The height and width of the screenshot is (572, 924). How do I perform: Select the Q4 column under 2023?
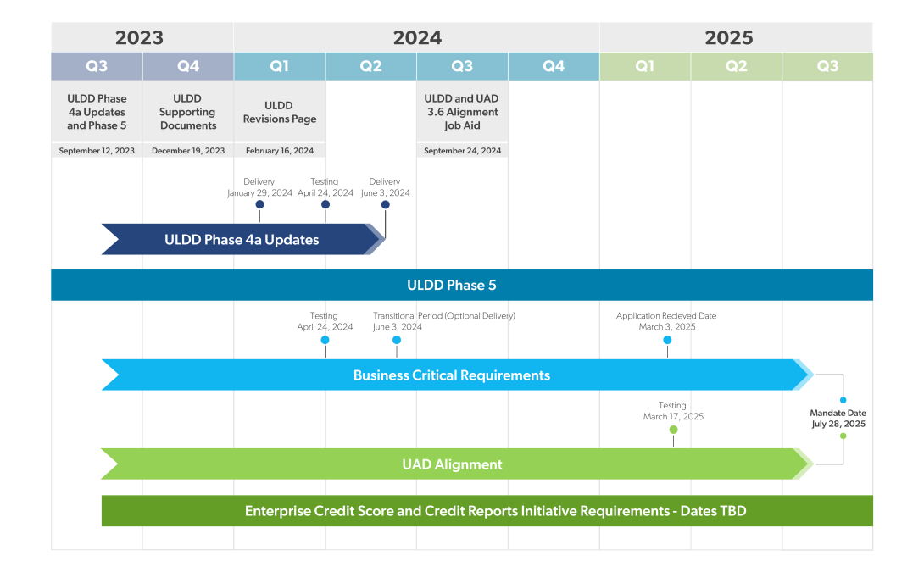(x=188, y=66)
